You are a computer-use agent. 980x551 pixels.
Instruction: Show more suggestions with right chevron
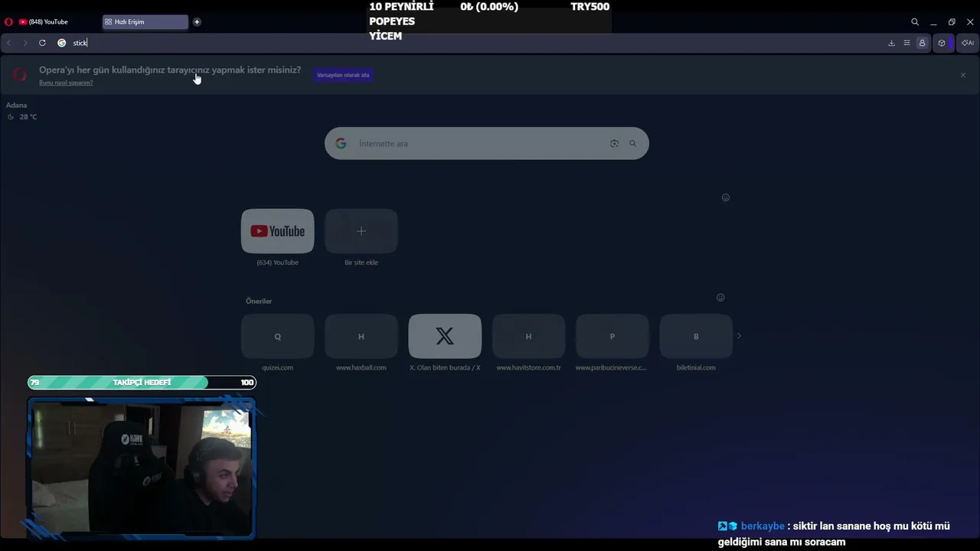(x=739, y=336)
